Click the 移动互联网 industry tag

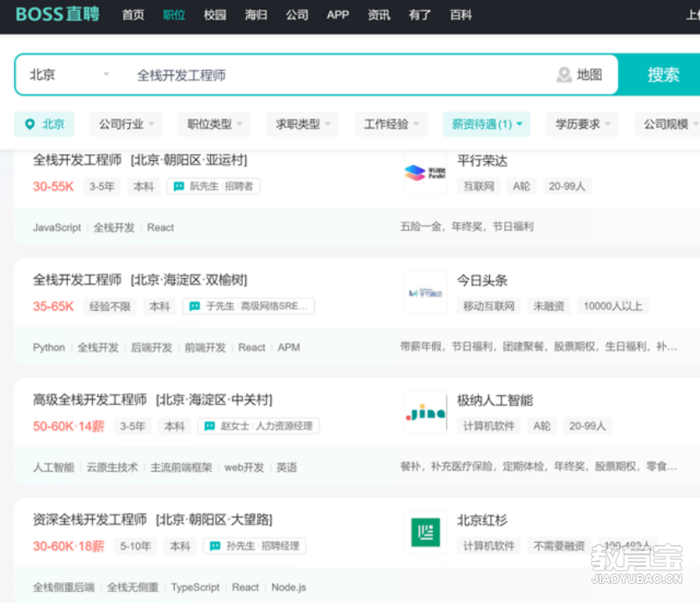tap(489, 306)
